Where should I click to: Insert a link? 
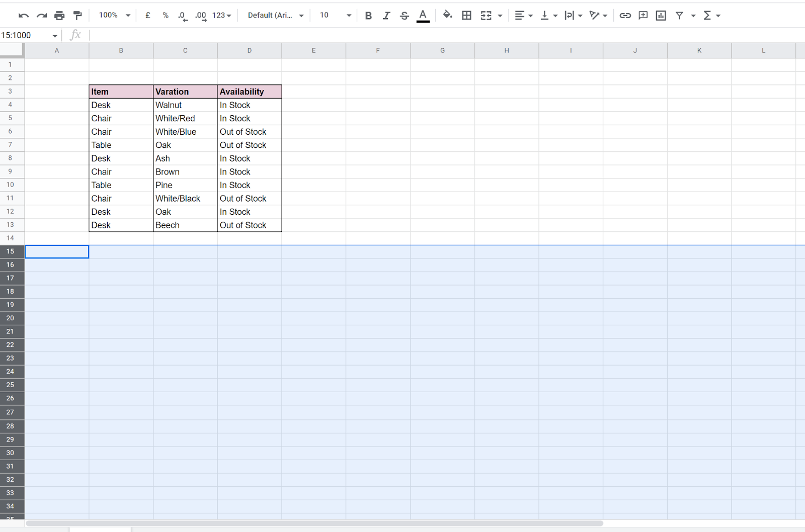pos(625,15)
